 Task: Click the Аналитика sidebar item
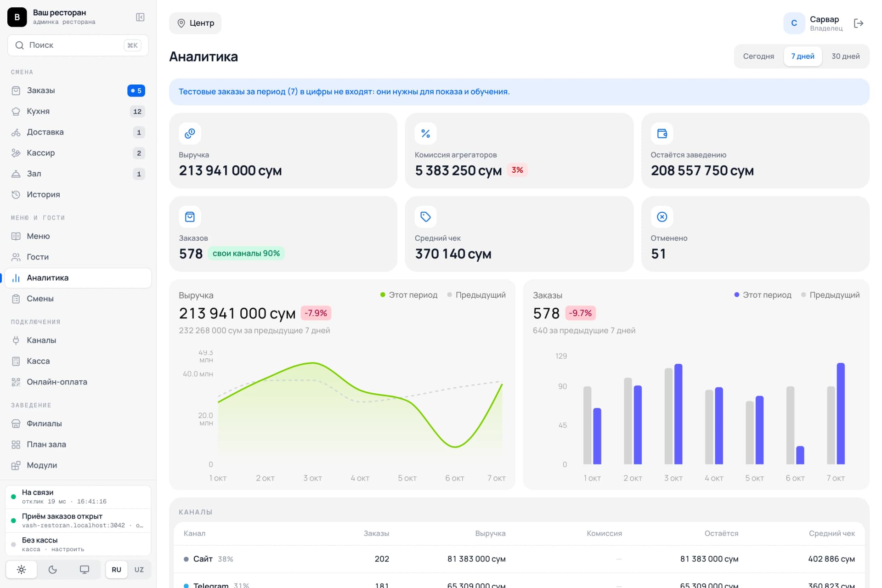click(x=78, y=278)
